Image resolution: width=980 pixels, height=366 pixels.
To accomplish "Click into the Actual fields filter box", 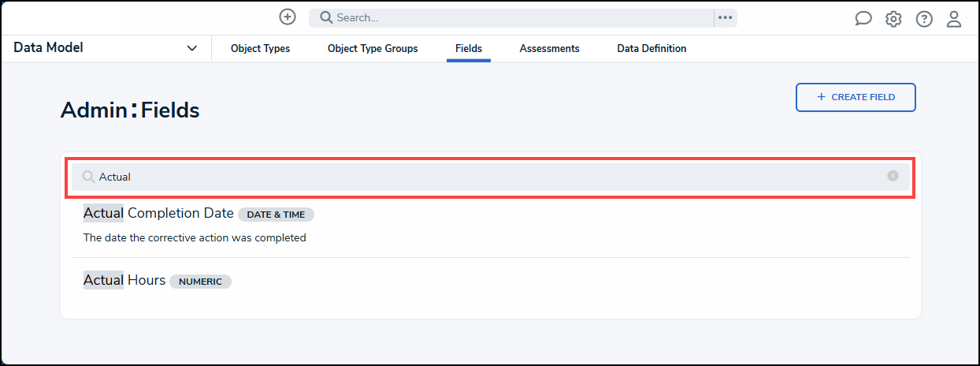I will pos(490,177).
